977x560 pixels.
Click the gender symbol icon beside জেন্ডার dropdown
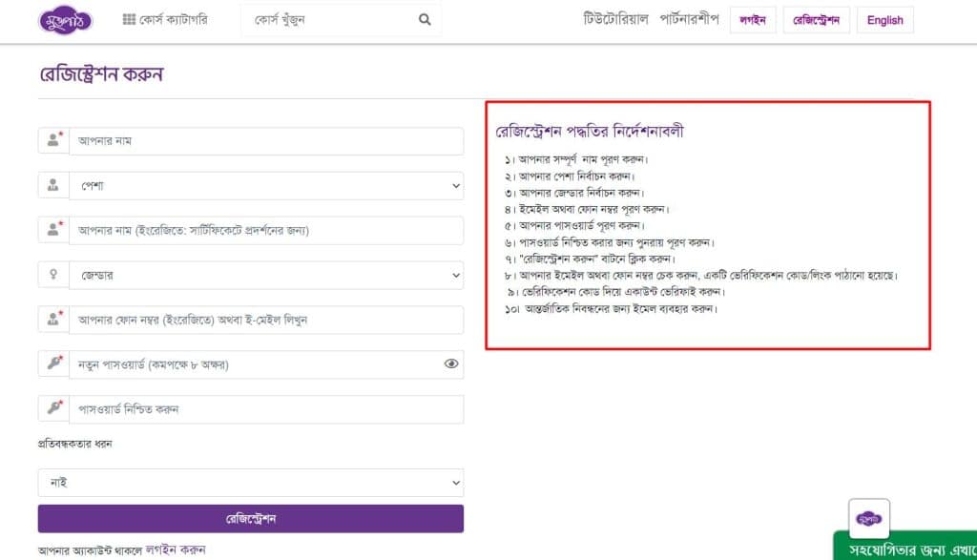[54, 275]
